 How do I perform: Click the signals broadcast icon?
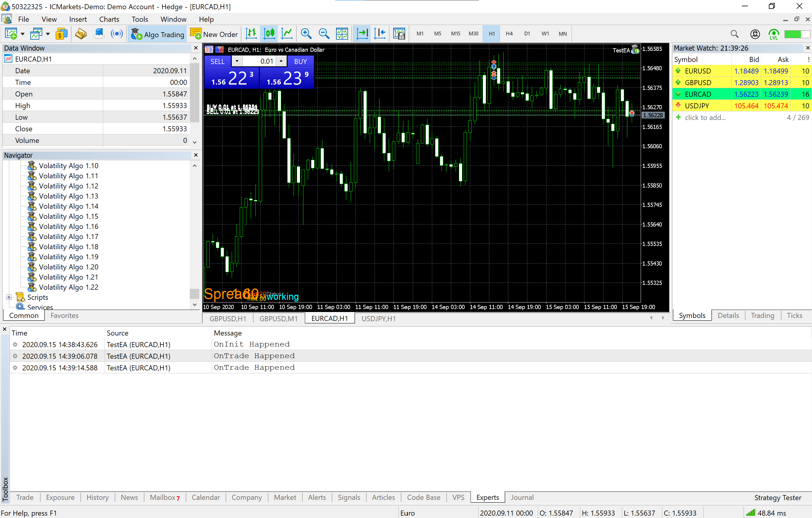point(117,34)
